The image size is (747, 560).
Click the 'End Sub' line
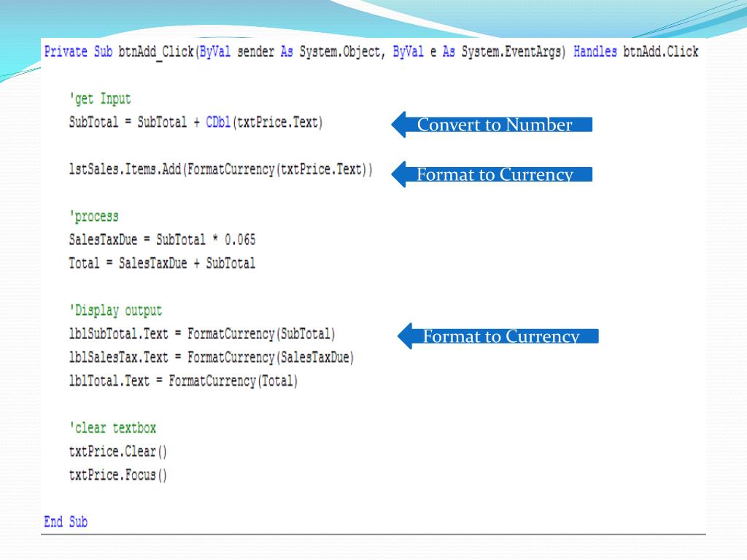[x=66, y=522]
